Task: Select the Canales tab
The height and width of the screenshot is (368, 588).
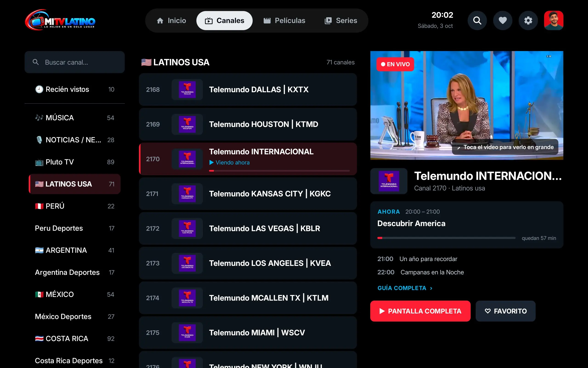Action: coord(224,20)
